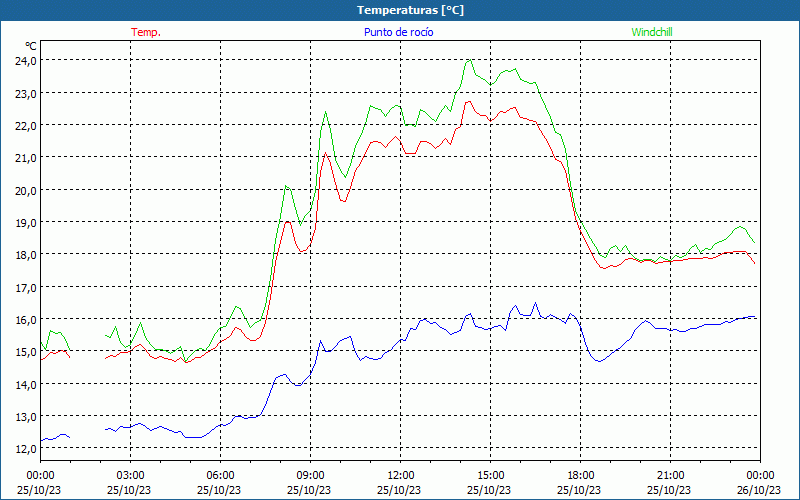Click the '15,0' y-axis value
Image resolution: width=800 pixels, height=500 pixels.
26,352
